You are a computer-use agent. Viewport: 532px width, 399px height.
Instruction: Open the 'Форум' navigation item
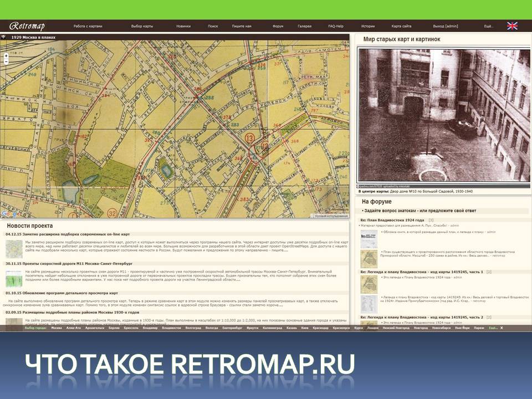coord(278,26)
